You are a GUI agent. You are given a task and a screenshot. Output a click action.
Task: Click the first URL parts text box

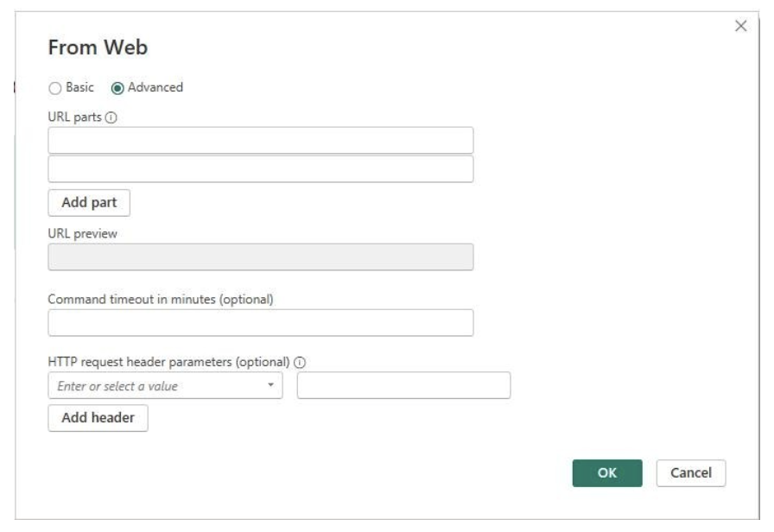[x=261, y=140]
